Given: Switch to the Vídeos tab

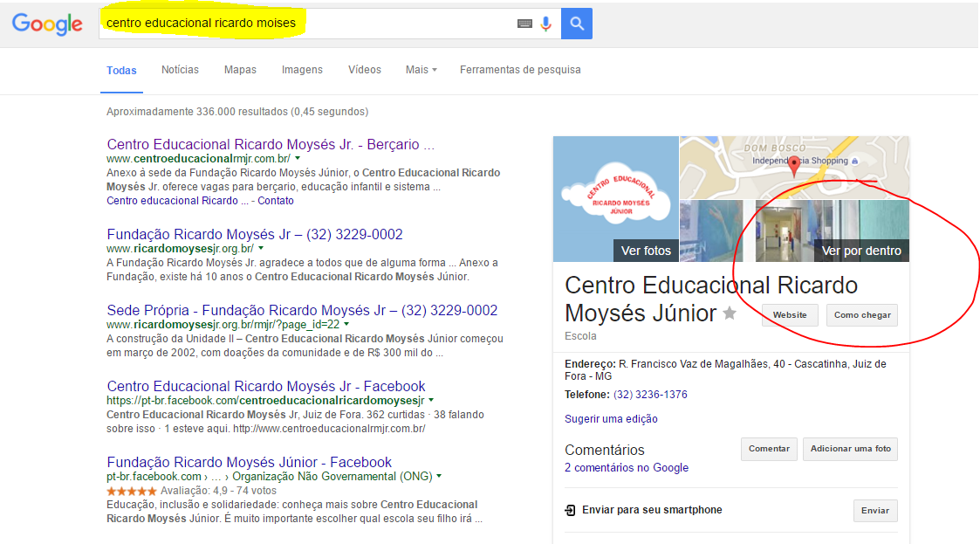Looking at the screenshot, I should point(365,70).
